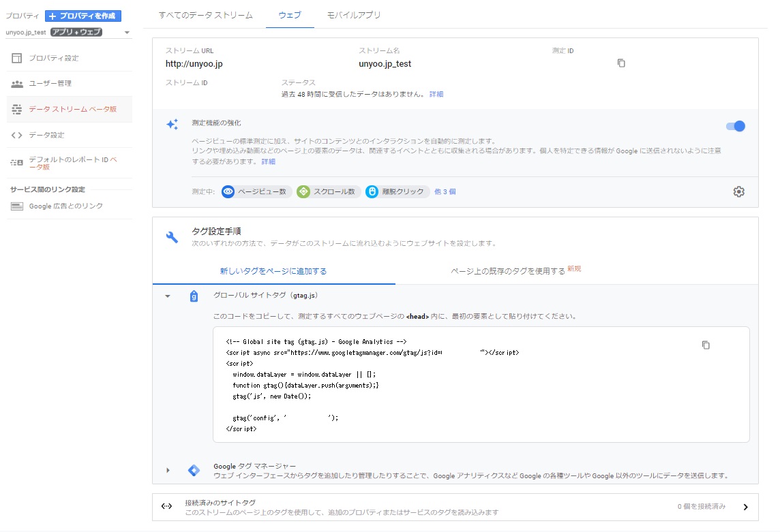Select the ウェブ tab

tap(290, 15)
